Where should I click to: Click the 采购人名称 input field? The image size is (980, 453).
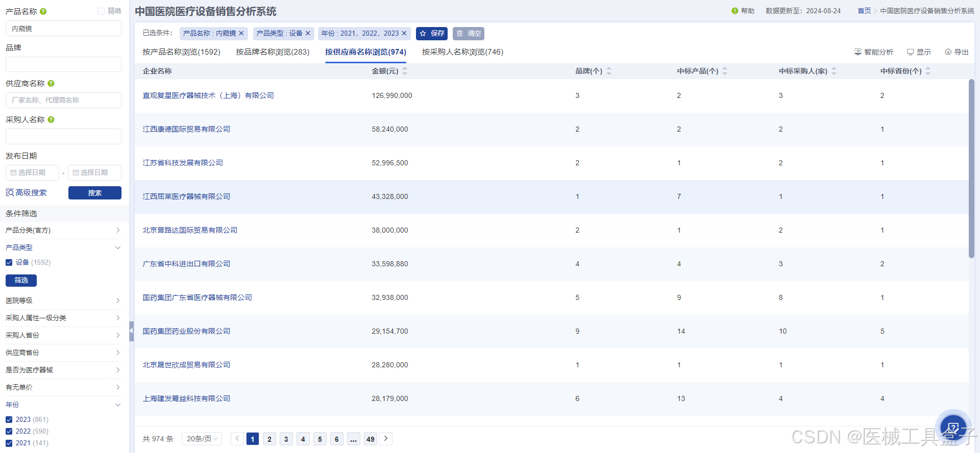63,136
